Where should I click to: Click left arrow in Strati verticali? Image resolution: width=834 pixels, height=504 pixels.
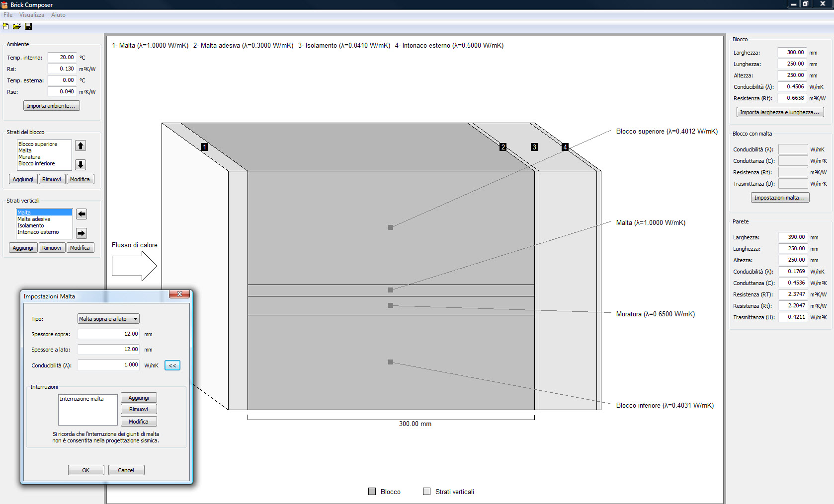point(82,214)
